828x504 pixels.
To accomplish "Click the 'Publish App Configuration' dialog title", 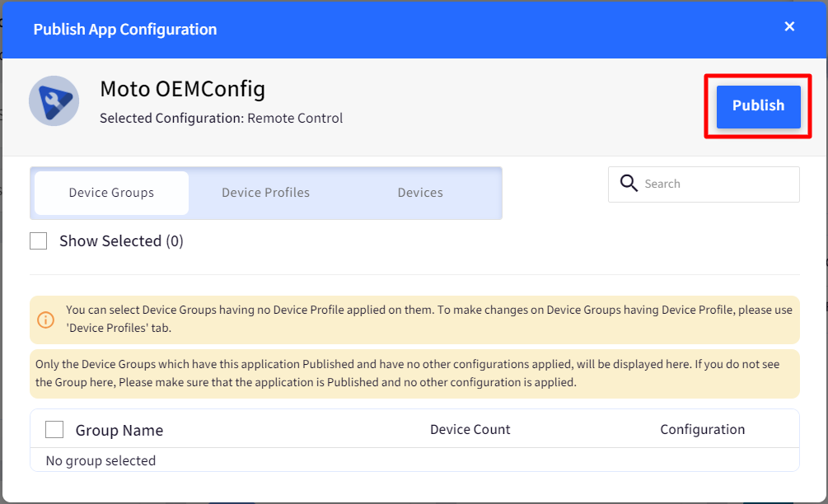I will (x=125, y=29).
